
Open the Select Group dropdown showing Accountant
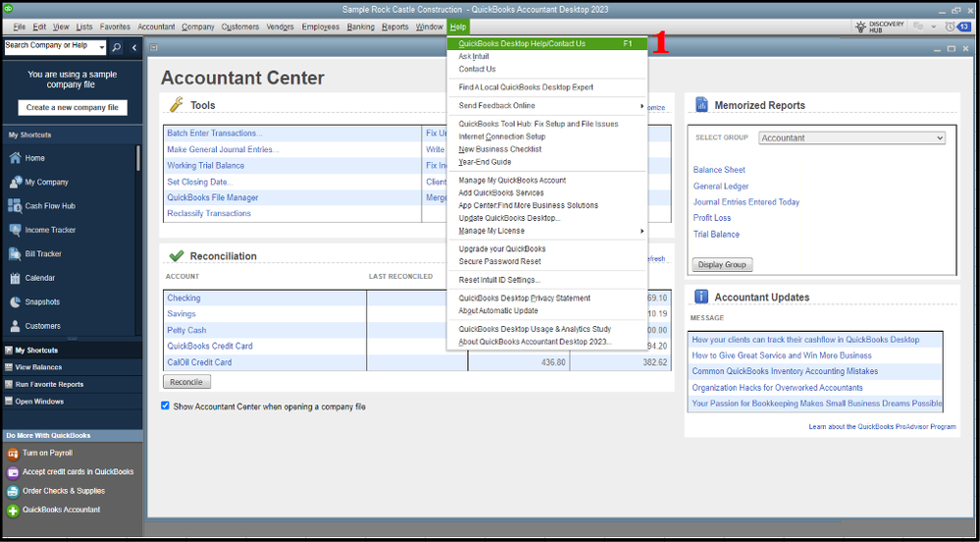coord(851,138)
